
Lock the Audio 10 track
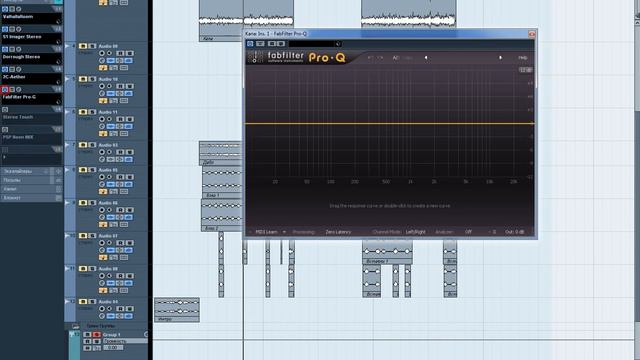click(x=113, y=101)
